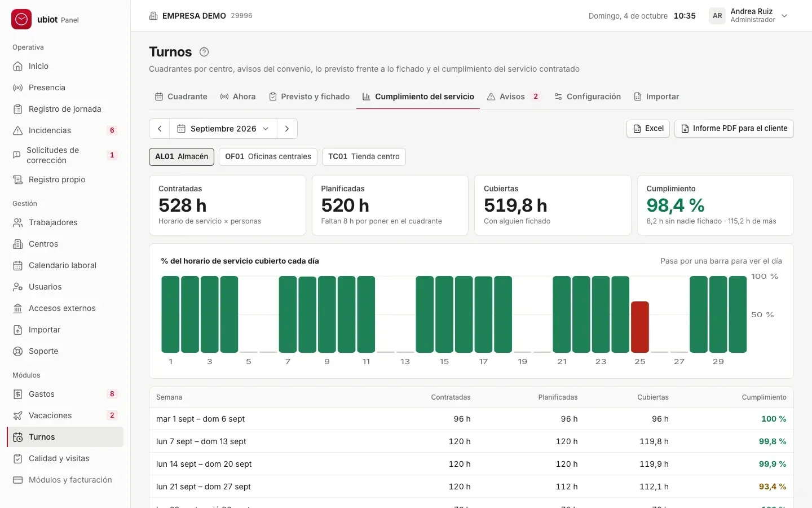Generate Informe PDF para el cliente
The image size is (812, 508).
pos(734,129)
